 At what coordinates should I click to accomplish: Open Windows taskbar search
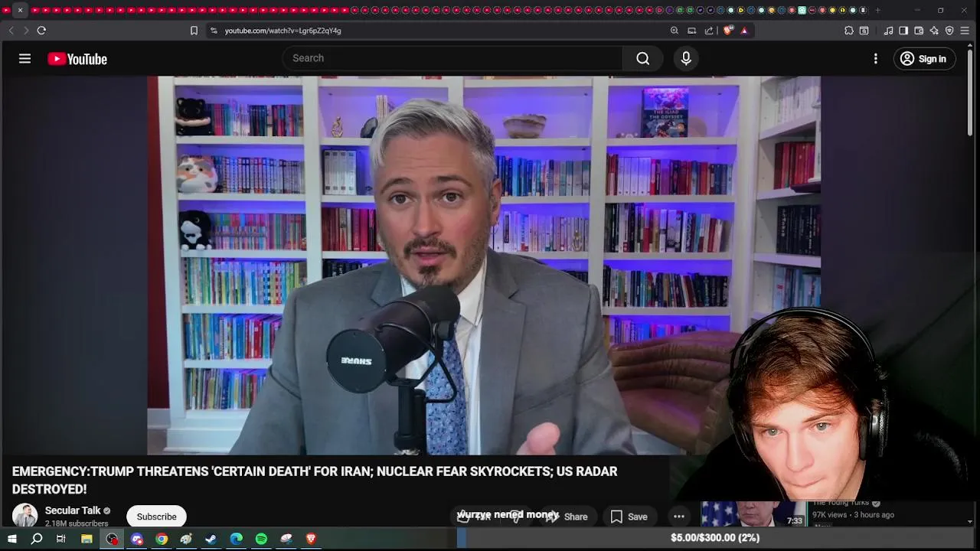(36, 539)
